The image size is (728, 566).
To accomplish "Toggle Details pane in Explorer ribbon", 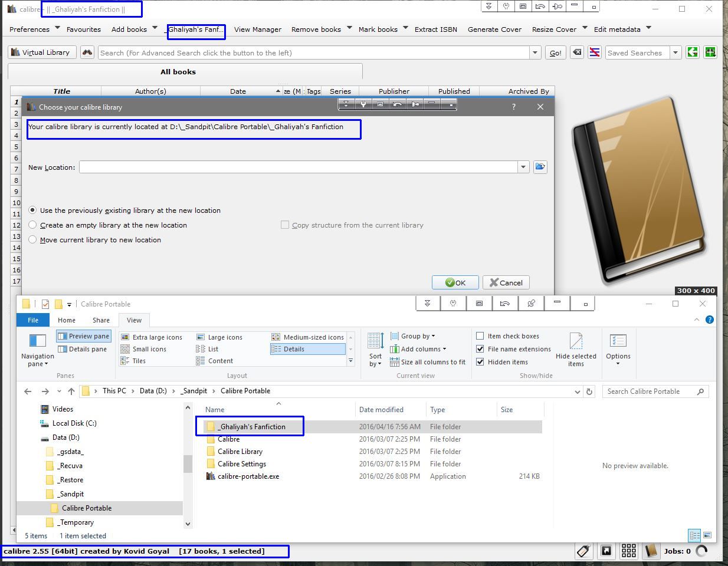I will pyautogui.click(x=82, y=349).
